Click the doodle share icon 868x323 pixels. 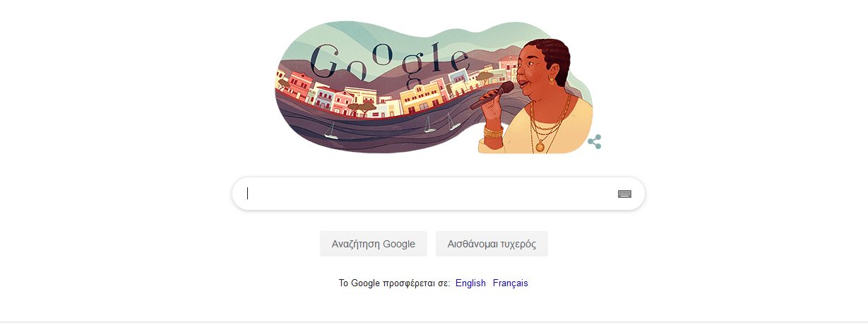(x=595, y=142)
